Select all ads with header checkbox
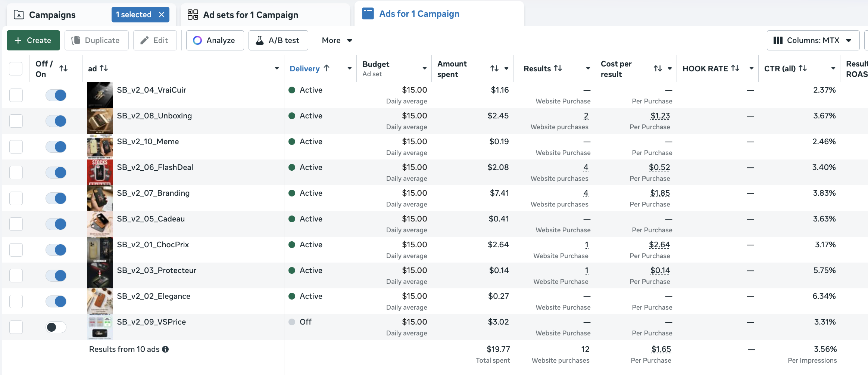The width and height of the screenshot is (868, 375). point(16,69)
